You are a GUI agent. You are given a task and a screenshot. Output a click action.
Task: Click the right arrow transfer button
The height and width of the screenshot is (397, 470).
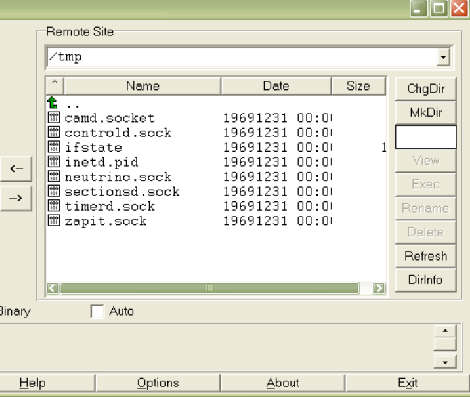coord(16,198)
